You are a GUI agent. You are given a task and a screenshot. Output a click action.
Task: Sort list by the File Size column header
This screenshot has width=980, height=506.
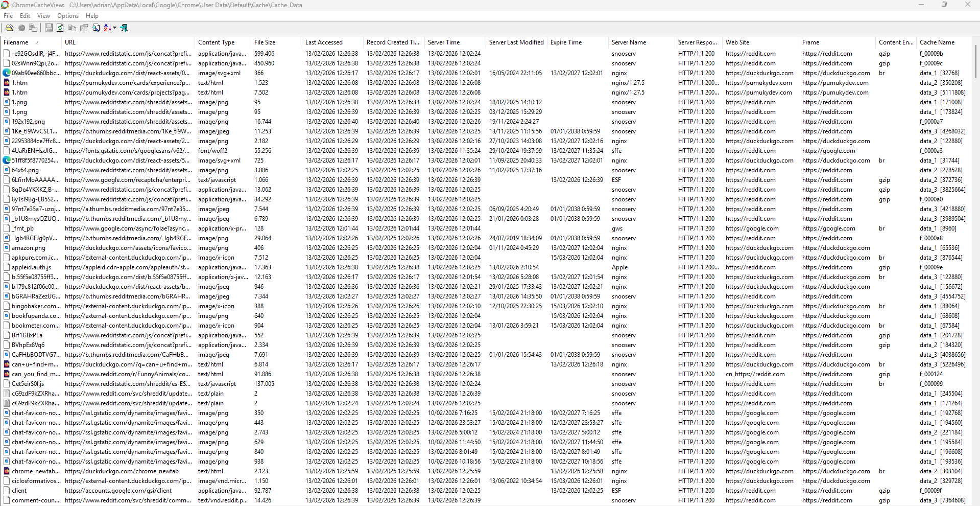265,42
